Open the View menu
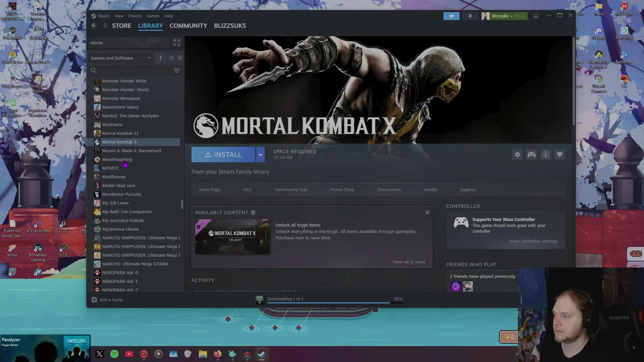This screenshot has width=644, height=362. 119,16
